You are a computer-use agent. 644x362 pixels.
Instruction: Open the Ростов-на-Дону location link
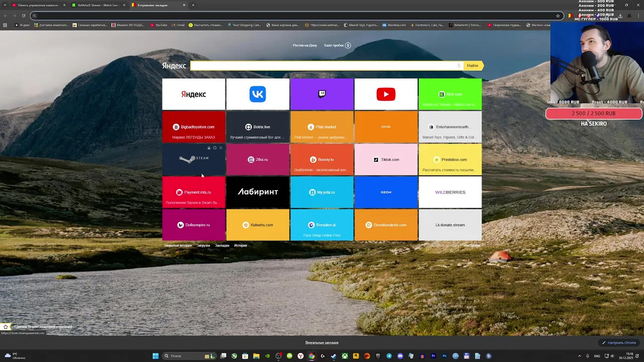tap(305, 45)
